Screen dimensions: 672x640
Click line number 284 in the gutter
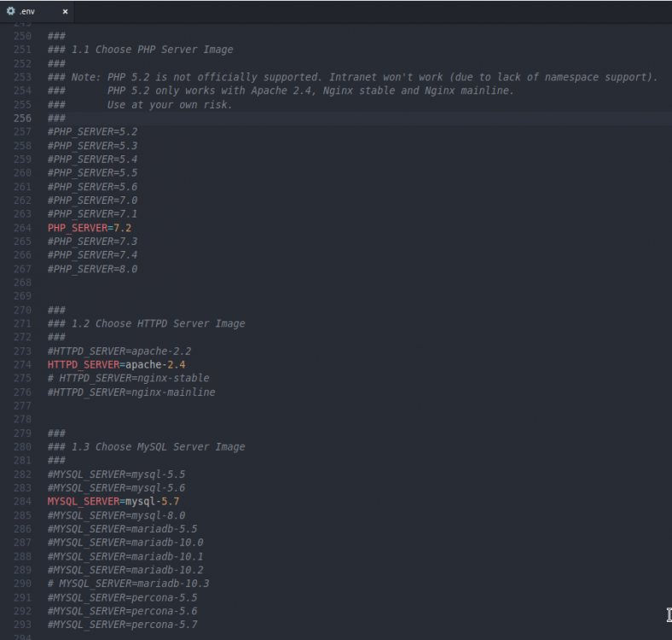point(22,502)
